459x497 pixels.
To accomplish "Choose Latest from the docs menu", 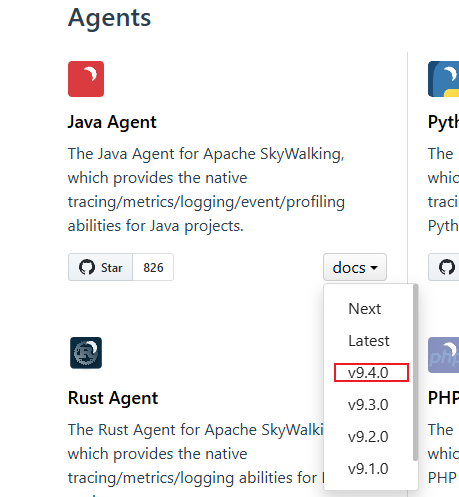I will (x=369, y=341).
